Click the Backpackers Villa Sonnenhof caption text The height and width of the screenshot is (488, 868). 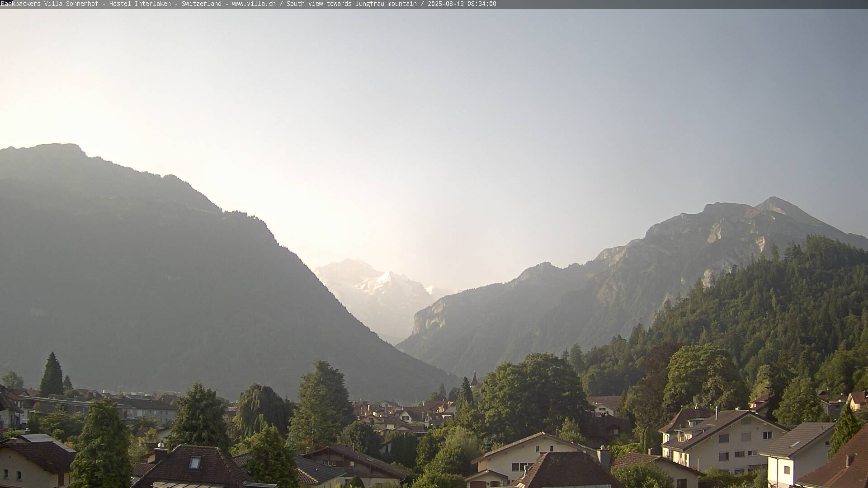[51, 4]
